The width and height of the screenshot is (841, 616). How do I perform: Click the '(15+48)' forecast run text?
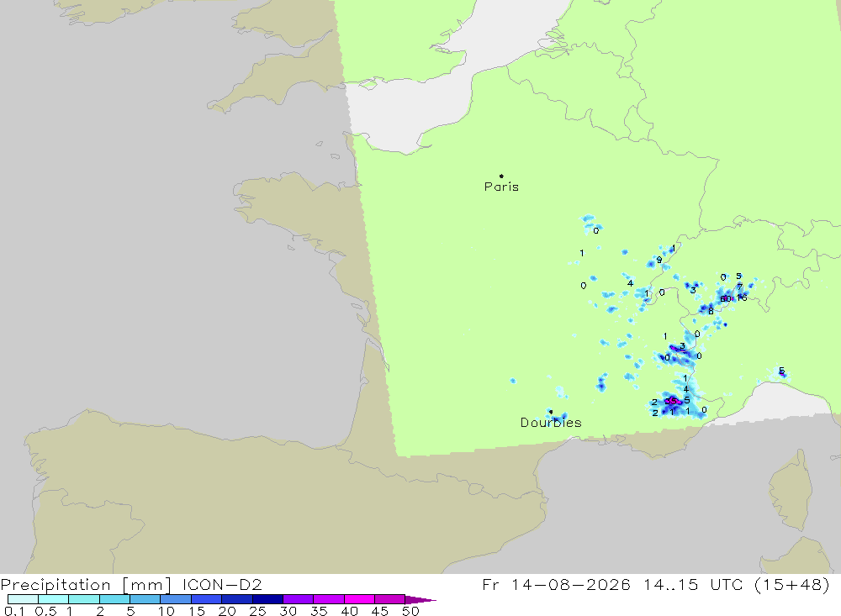(x=791, y=584)
